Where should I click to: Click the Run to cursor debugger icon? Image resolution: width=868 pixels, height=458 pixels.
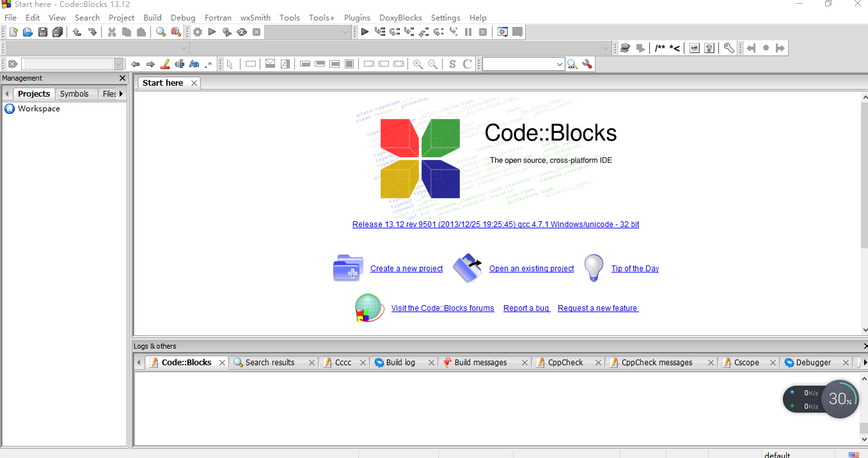(x=380, y=32)
